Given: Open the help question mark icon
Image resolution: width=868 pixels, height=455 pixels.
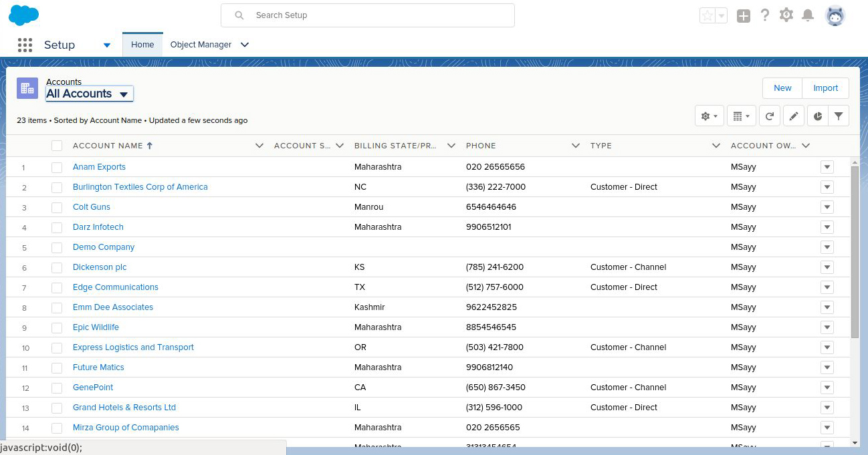Looking at the screenshot, I should (x=765, y=15).
